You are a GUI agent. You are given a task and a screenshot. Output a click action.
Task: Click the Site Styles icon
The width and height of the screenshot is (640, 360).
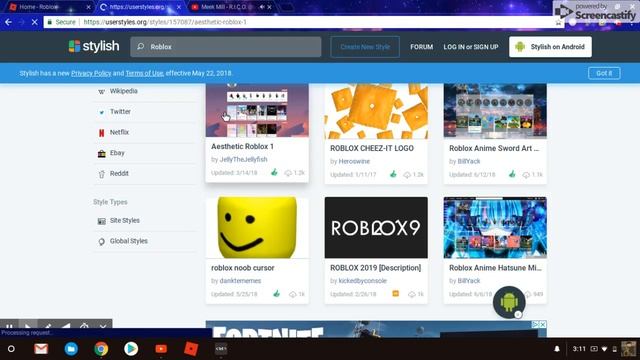[x=102, y=221]
